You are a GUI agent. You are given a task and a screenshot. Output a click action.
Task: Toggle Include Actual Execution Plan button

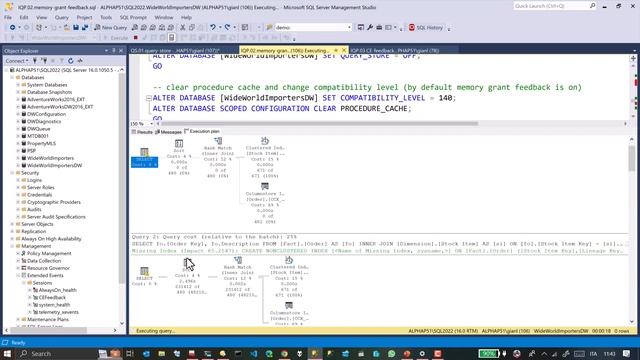click(171, 38)
